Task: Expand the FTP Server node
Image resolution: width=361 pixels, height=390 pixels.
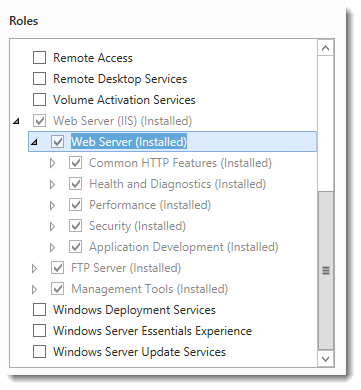Action: 34,268
